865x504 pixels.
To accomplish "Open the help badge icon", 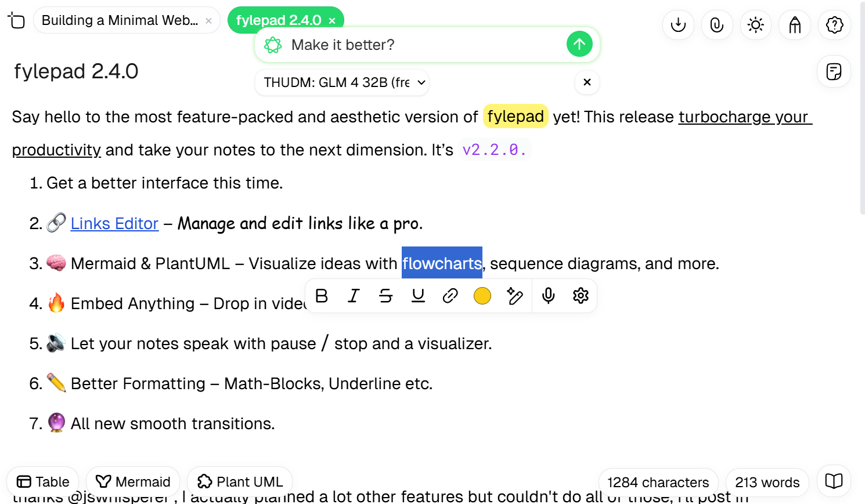I will click(834, 25).
